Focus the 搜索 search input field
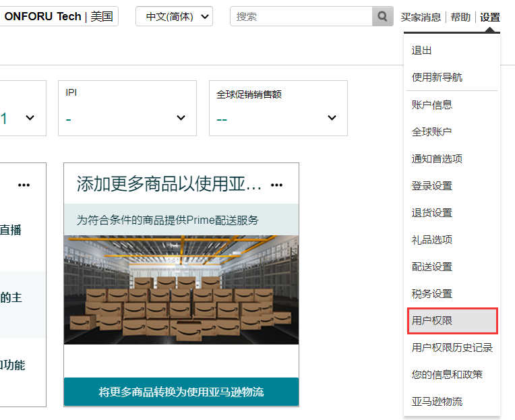This screenshot has height=420, width=515. pyautogui.click(x=301, y=16)
